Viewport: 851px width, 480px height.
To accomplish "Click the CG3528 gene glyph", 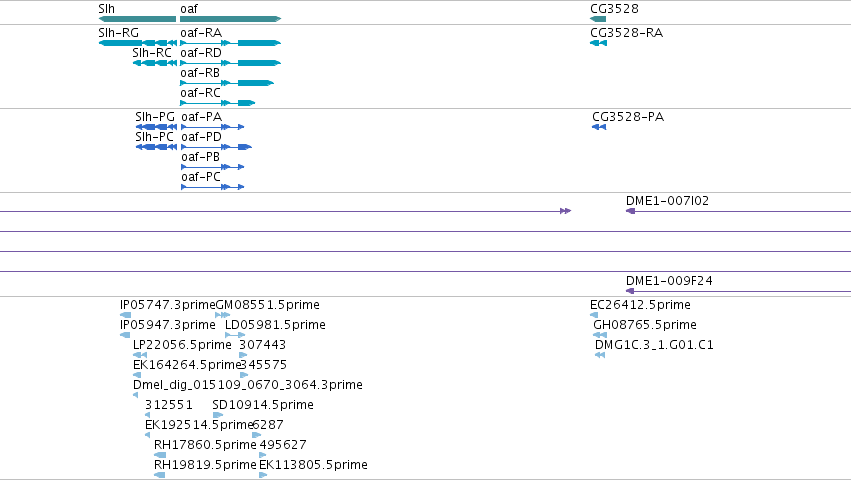I will 598,19.
